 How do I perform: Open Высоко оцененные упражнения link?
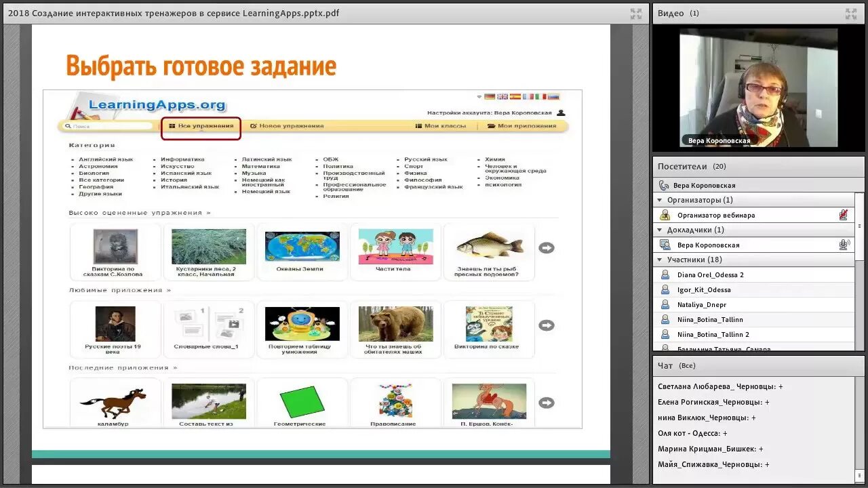[139, 213]
